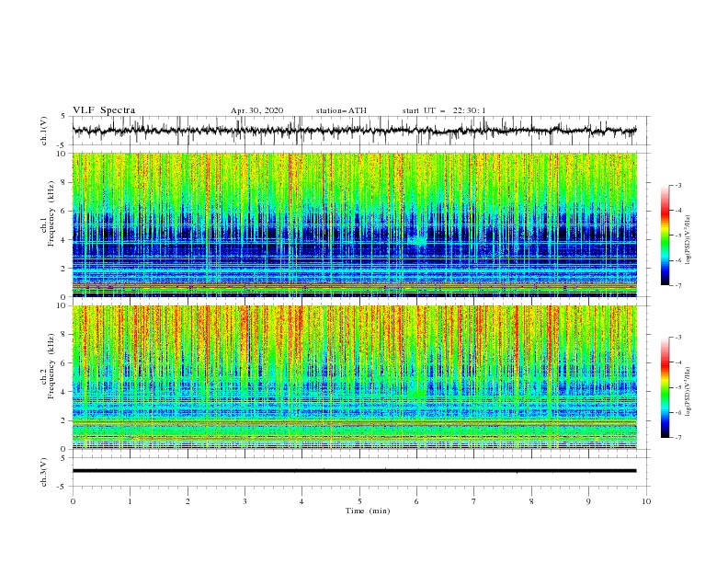Click the ch.1 frequency axis "8" tick label
This screenshot has height=563, width=728.
coord(63,182)
